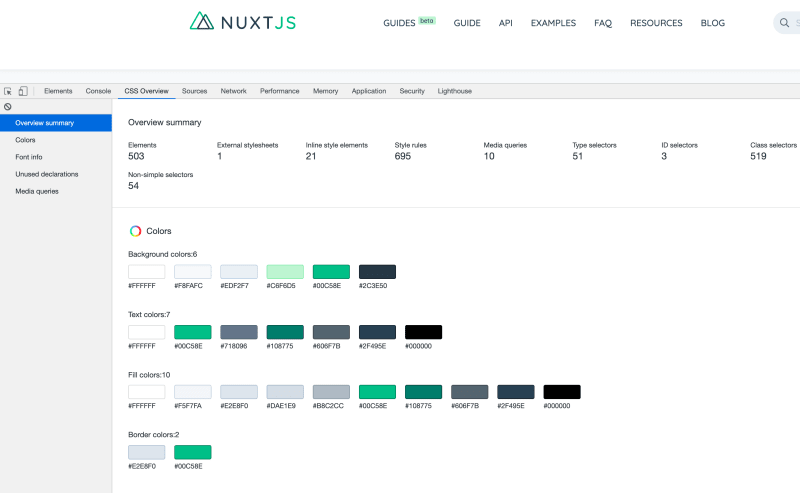This screenshot has width=800, height=493.
Task: Click fill color swatch #DAE1E9
Action: pos(285,392)
